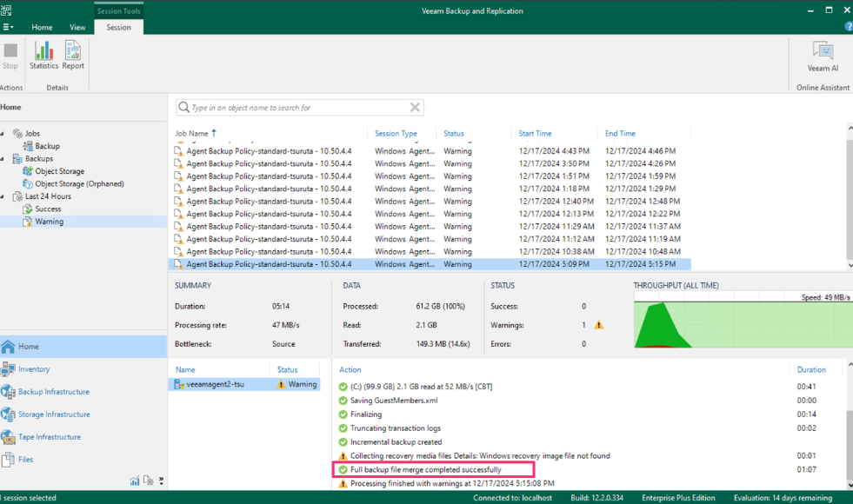Click 'Saving GuestMembers.xml' action entry
This screenshot has height=504, width=853.
[x=394, y=401]
